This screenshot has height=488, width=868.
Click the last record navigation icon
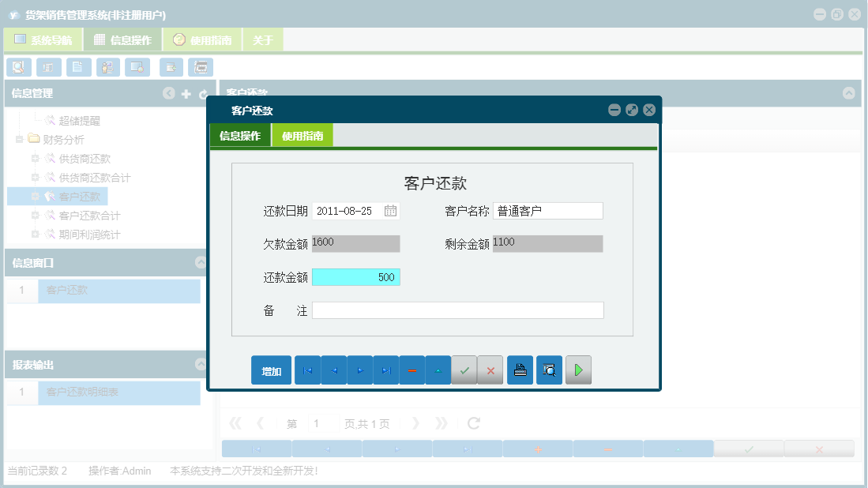click(385, 370)
